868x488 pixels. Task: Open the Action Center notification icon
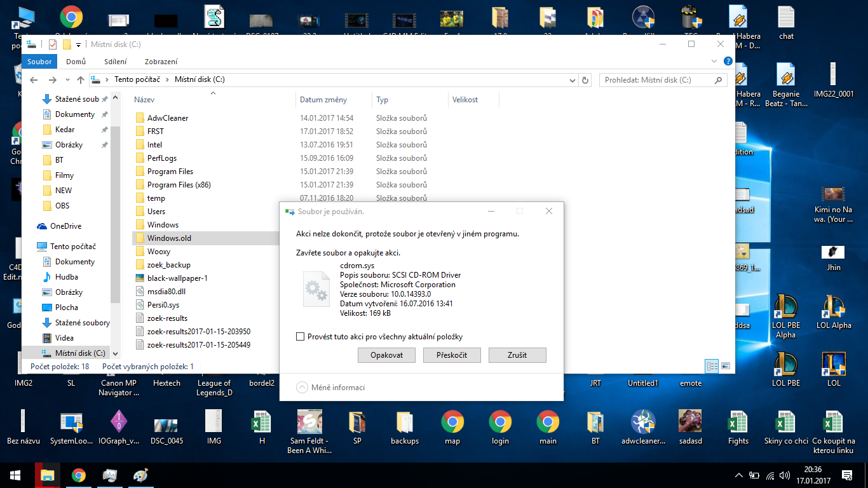click(847, 475)
